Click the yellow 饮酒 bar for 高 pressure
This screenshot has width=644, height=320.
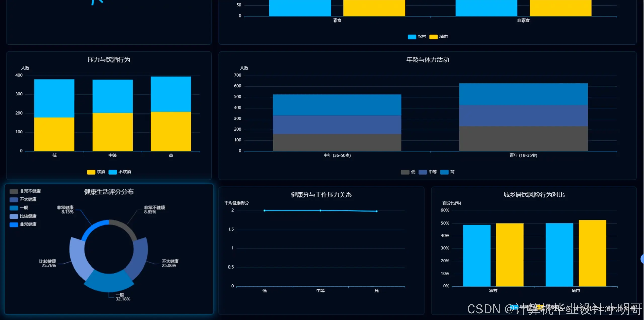(x=171, y=131)
